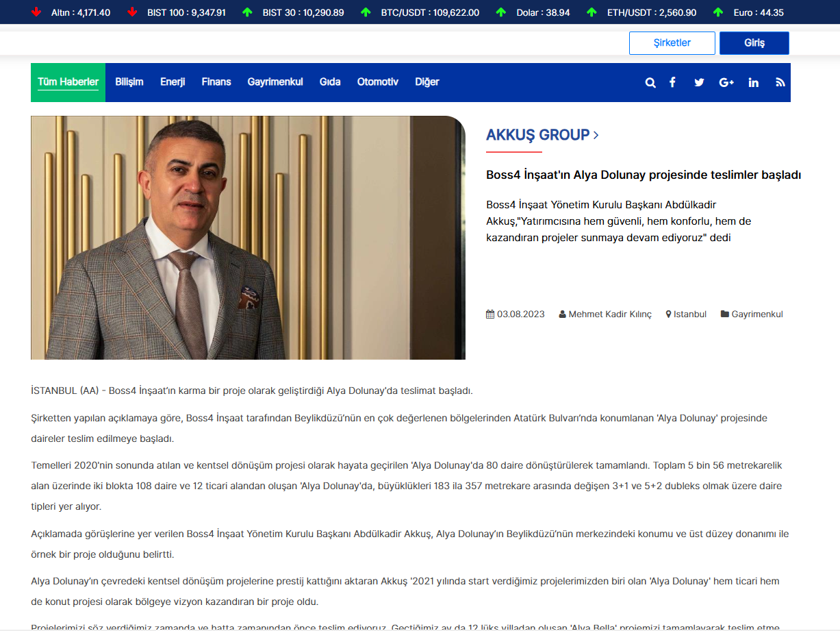Screen dimensions: 840x631
Task: Click the Giriş login button
Action: point(754,43)
